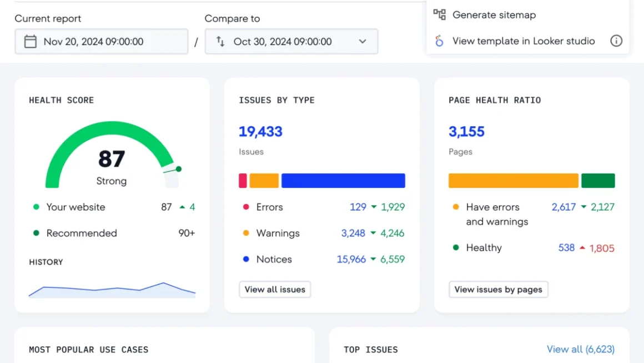This screenshot has height=363, width=644.
Task: Click the TOP ISSUES heading
Action: point(371,350)
